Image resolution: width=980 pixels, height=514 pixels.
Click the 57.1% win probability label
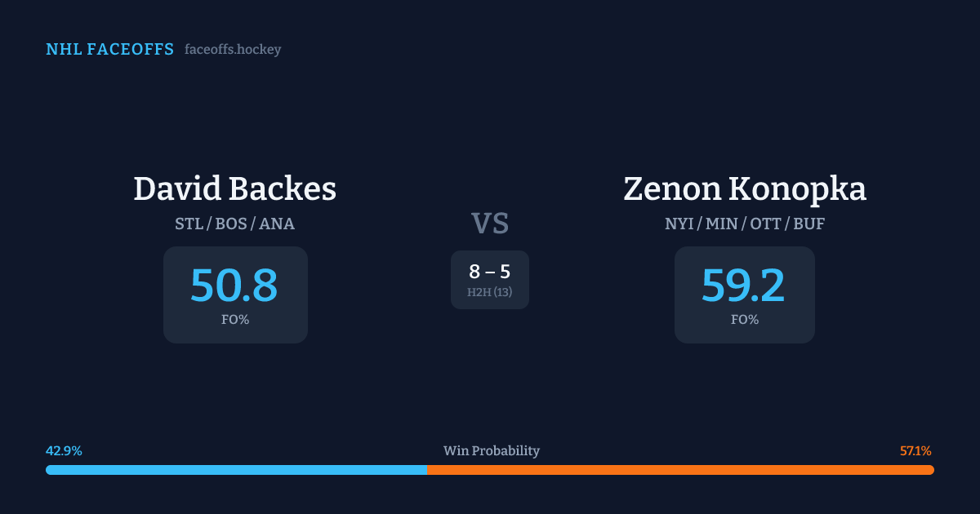915,451
